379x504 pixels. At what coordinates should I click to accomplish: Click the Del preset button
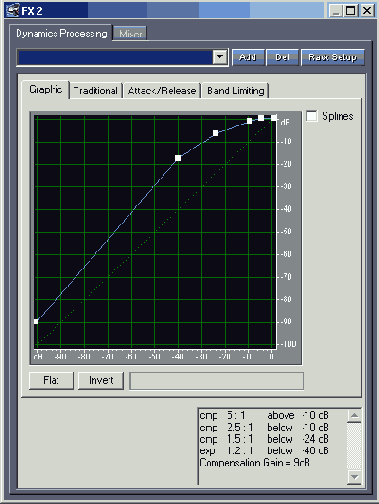click(x=282, y=57)
